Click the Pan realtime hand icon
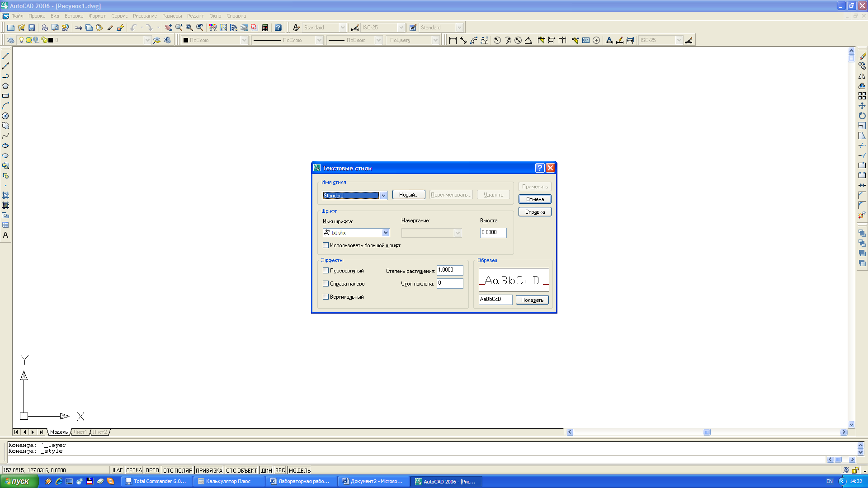Screen dimensions: 868x488 click(x=169, y=28)
